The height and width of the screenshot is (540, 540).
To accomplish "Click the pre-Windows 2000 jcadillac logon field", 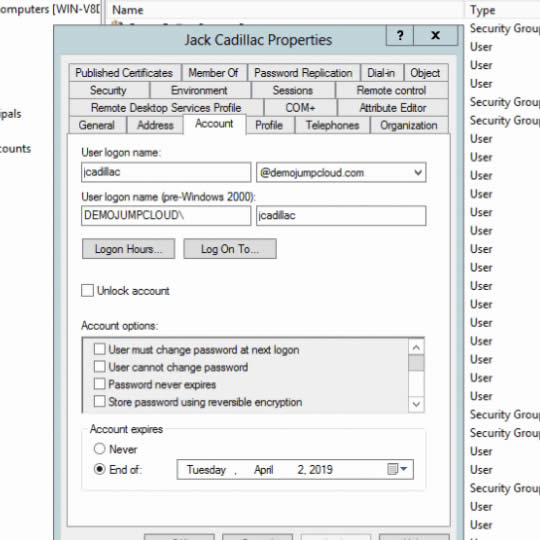I will pos(341,216).
